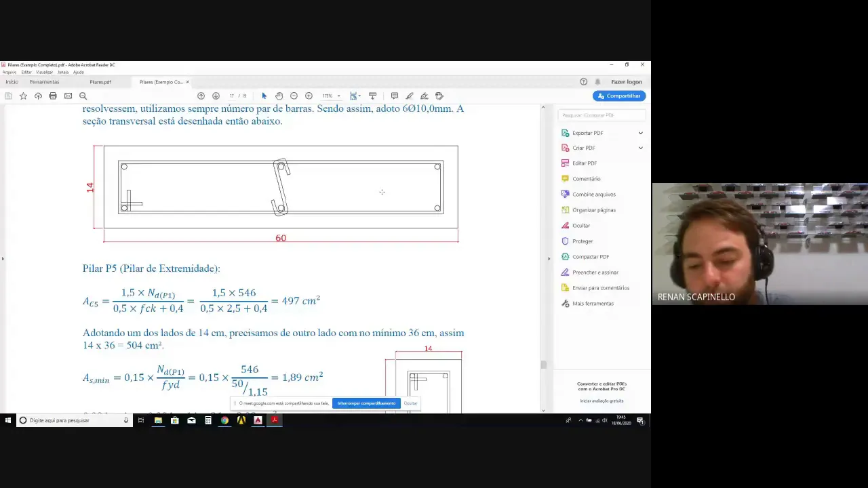Click the scrolling mode toolbar icon
This screenshot has height=488, width=868.
tap(372, 96)
